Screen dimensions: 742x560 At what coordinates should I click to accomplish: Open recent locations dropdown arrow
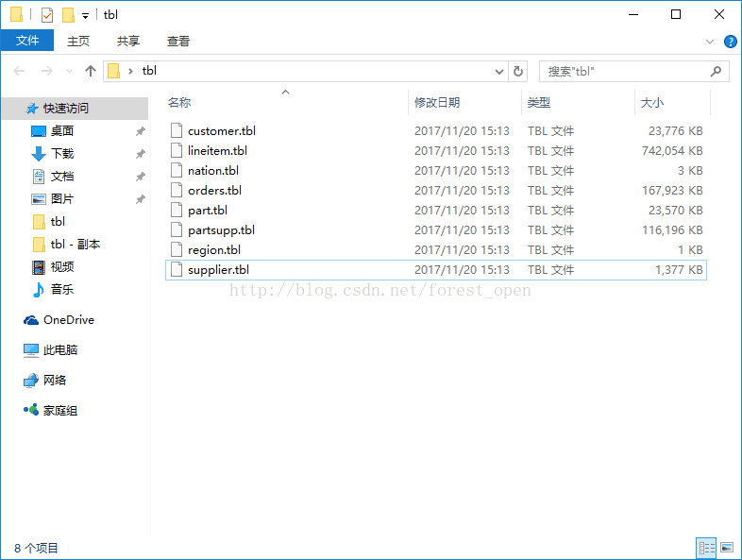(x=69, y=72)
